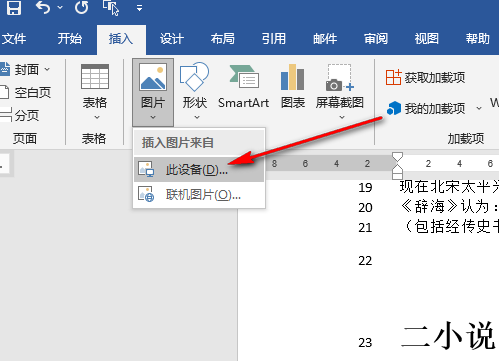
Task: Click 获取加载项 get add-ins
Action: point(425,77)
